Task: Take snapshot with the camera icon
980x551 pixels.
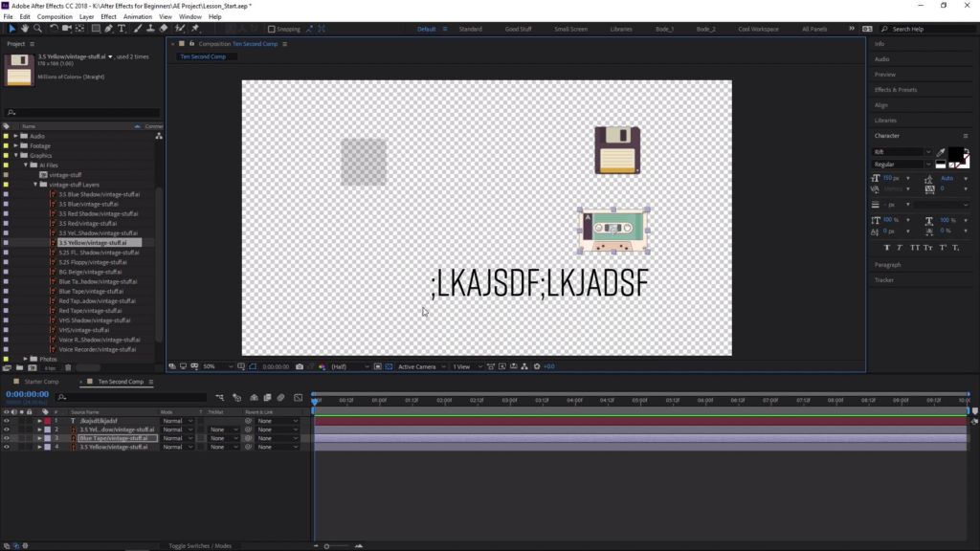Action: (300, 366)
